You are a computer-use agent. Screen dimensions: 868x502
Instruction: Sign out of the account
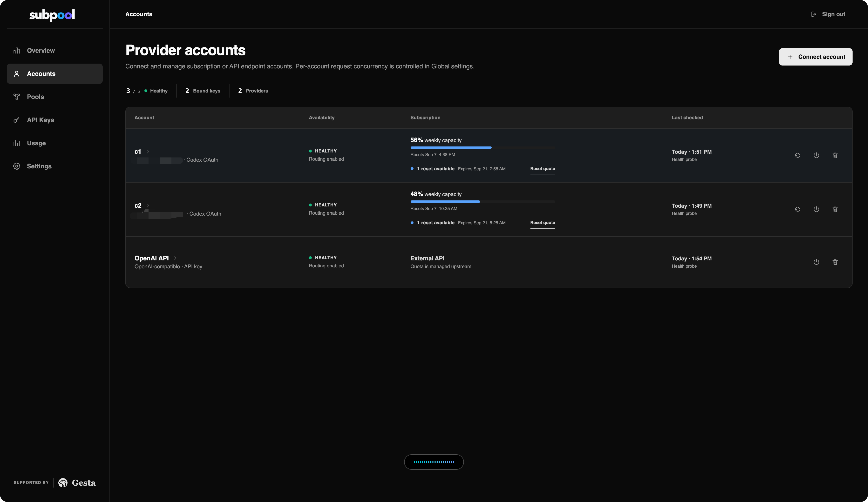pos(828,14)
